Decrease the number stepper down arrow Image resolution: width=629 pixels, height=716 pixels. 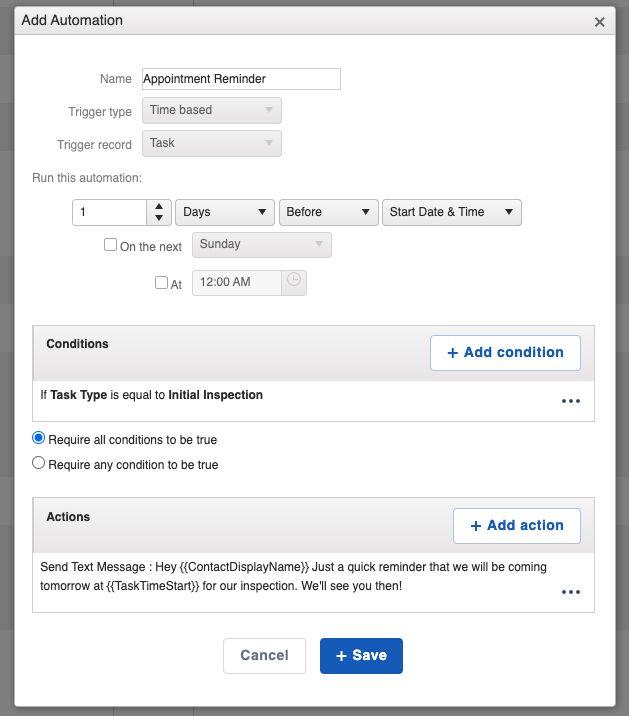click(x=159, y=218)
